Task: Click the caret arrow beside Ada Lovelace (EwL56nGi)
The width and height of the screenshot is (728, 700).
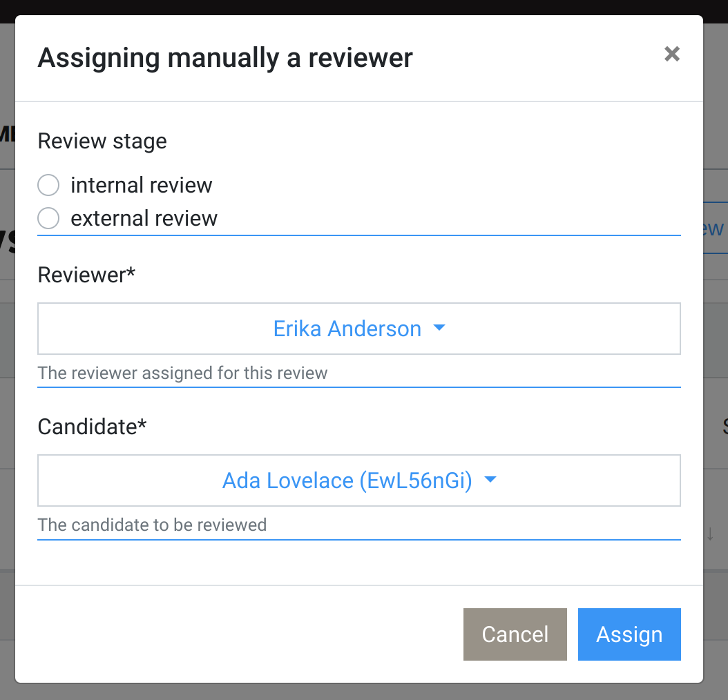Action: point(490,480)
